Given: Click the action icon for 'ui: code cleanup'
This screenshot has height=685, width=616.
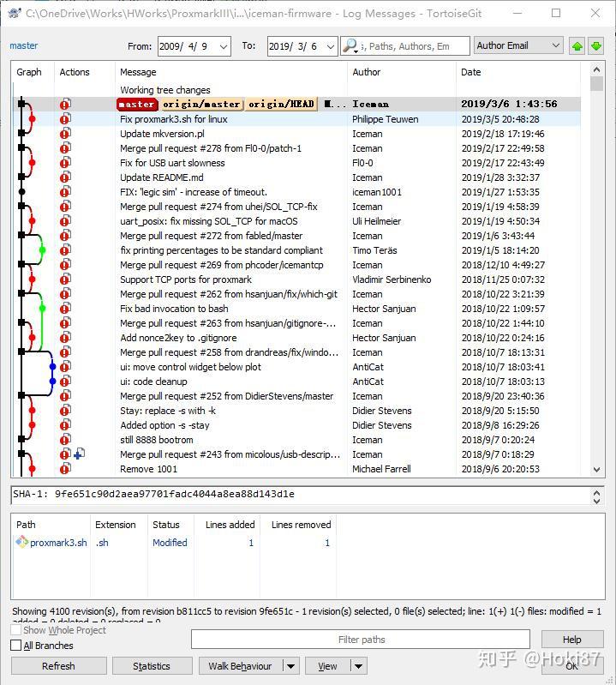Looking at the screenshot, I should 65,382.
